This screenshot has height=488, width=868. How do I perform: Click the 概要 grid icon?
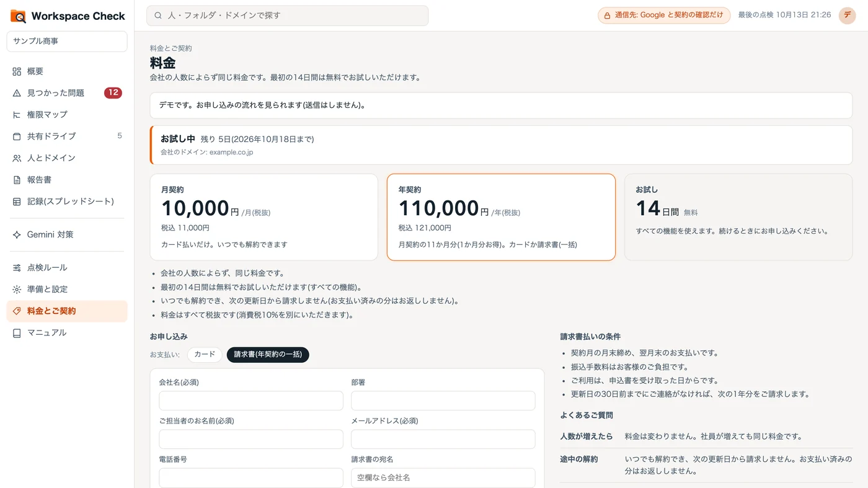tap(17, 71)
